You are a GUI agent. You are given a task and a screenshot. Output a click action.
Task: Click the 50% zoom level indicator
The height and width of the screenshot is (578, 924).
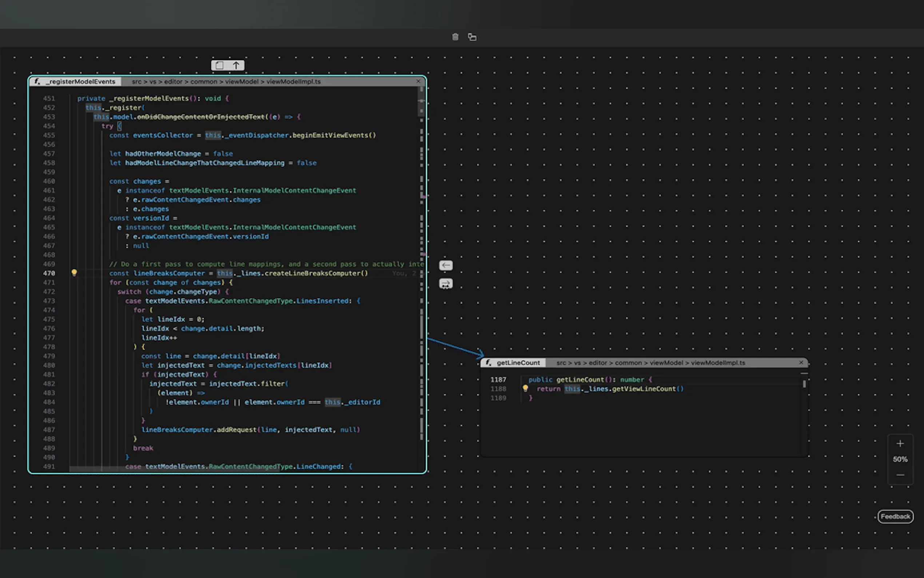click(x=900, y=459)
